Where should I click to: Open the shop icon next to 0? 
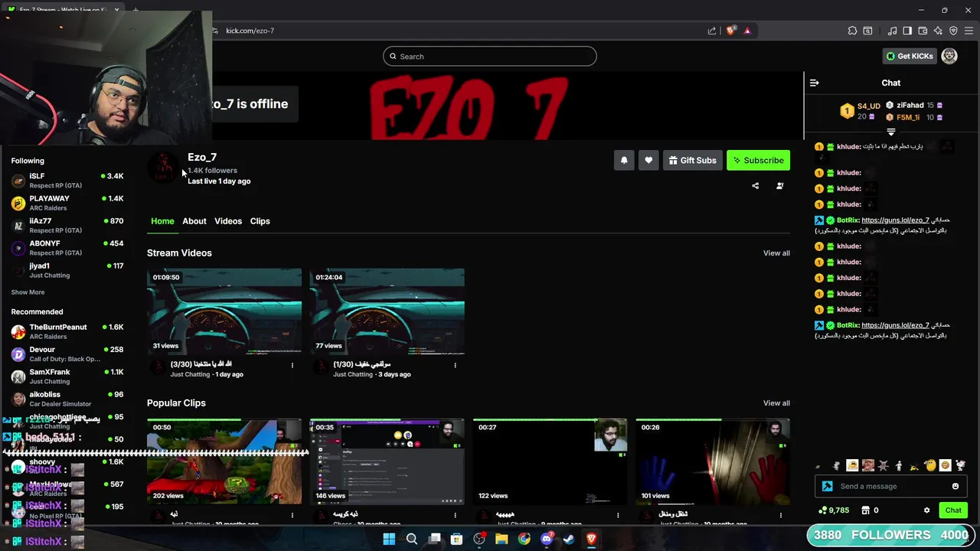click(865, 510)
